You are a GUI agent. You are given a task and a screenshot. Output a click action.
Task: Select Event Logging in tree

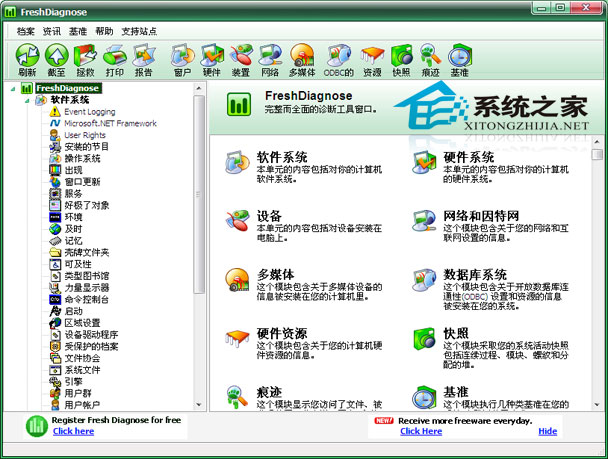(90, 112)
